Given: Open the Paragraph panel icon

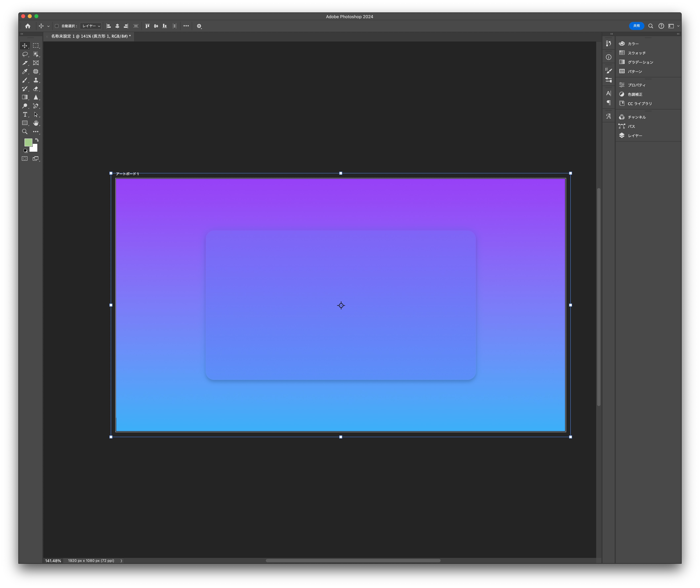Looking at the screenshot, I should 609,103.
